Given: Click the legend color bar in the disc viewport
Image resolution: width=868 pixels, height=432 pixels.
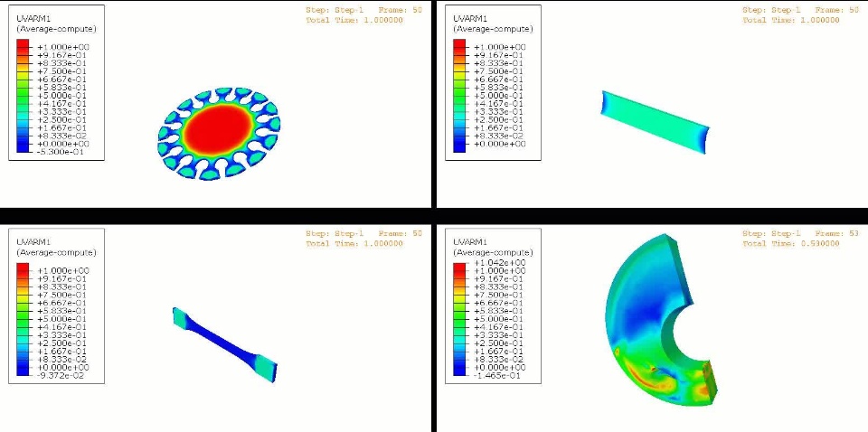Looking at the screenshot, I should [23, 96].
